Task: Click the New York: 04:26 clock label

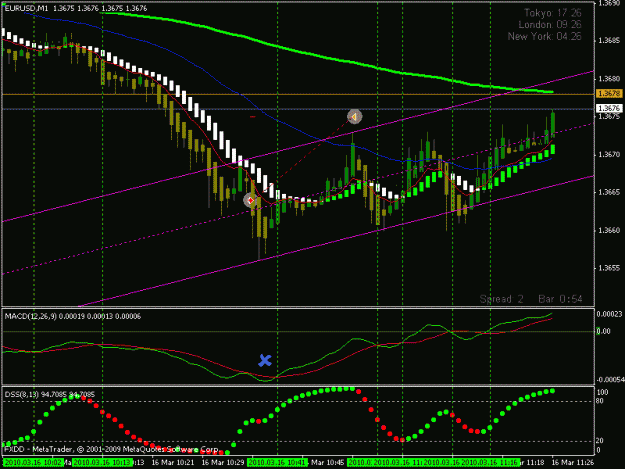Action: pyautogui.click(x=544, y=37)
